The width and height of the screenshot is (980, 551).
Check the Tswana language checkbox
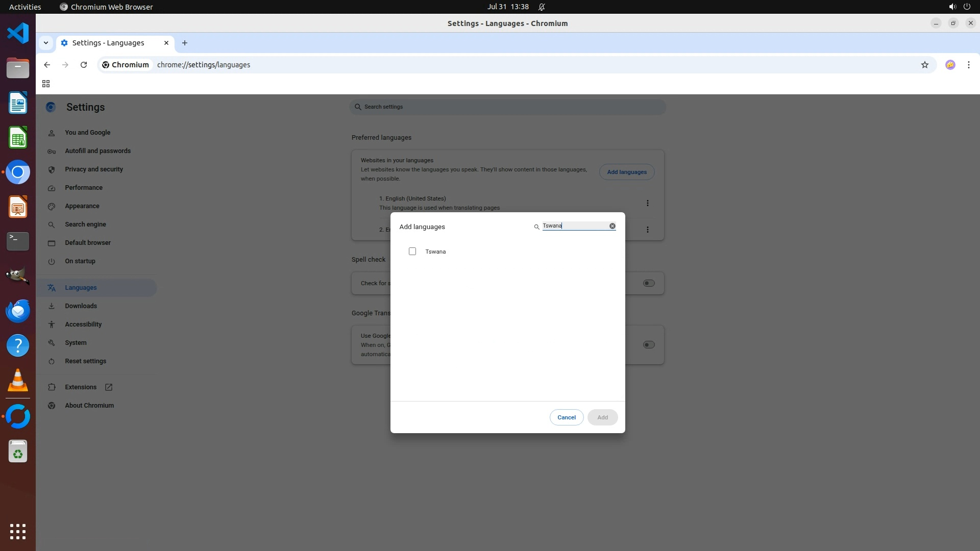click(412, 252)
